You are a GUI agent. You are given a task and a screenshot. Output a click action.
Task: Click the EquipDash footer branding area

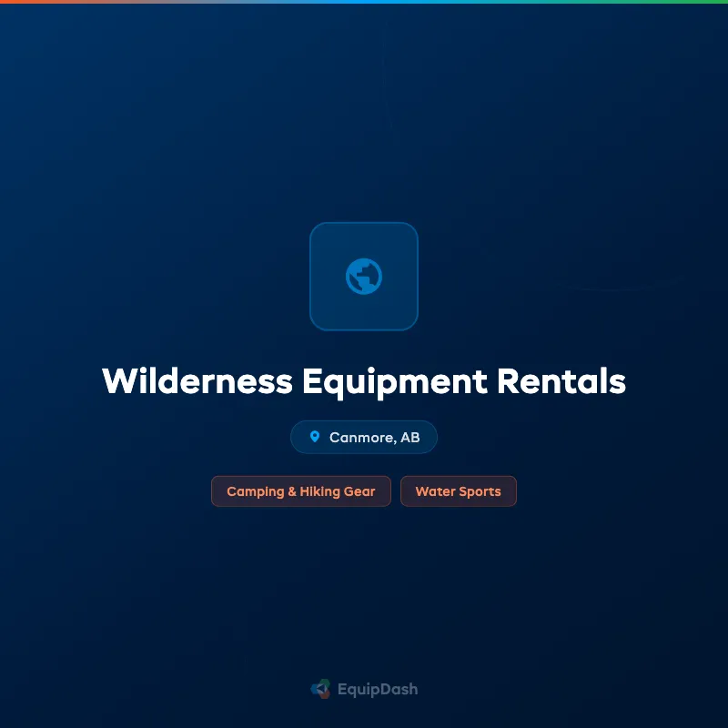pos(364,689)
